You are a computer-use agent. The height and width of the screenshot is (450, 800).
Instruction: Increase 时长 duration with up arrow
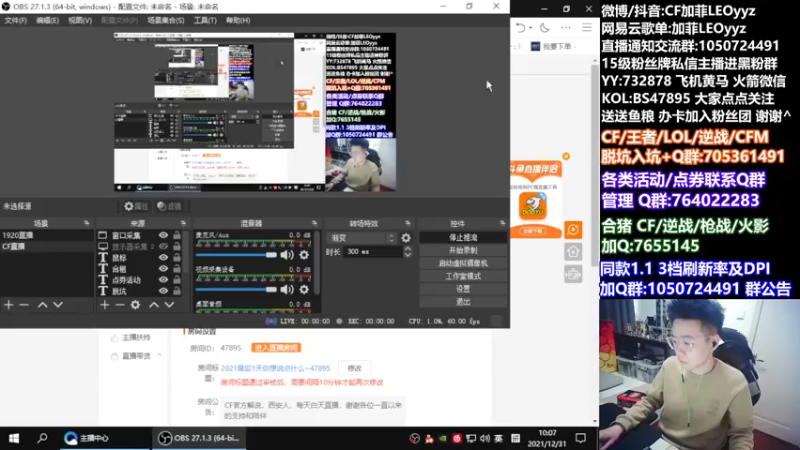[407, 249]
